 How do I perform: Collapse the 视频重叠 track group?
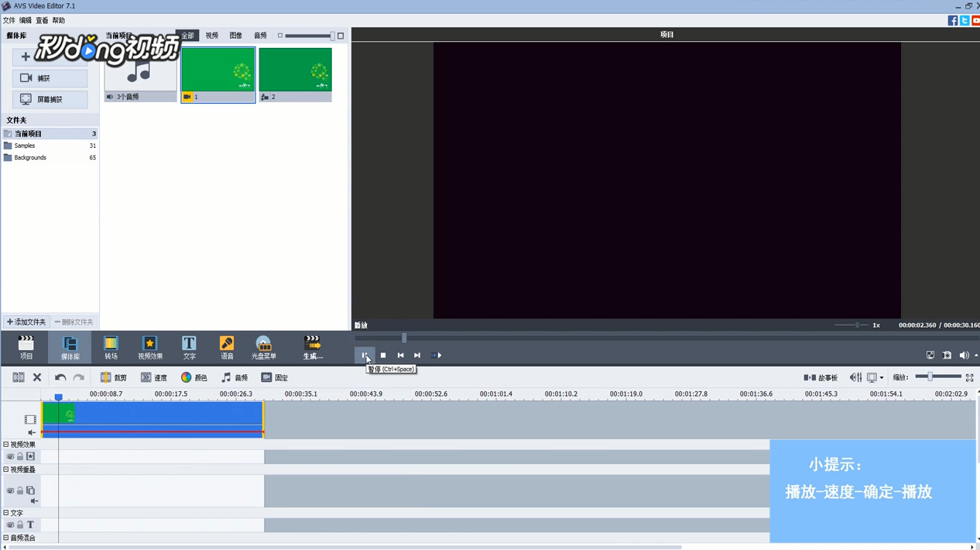coord(6,469)
